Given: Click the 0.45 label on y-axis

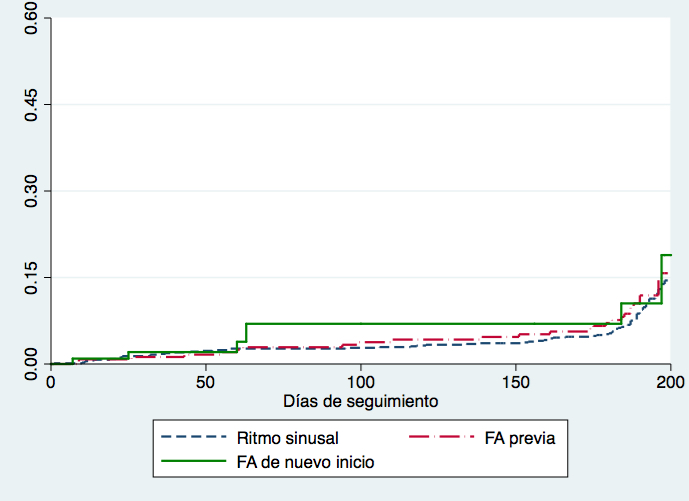Looking at the screenshot, I should click(x=31, y=105).
